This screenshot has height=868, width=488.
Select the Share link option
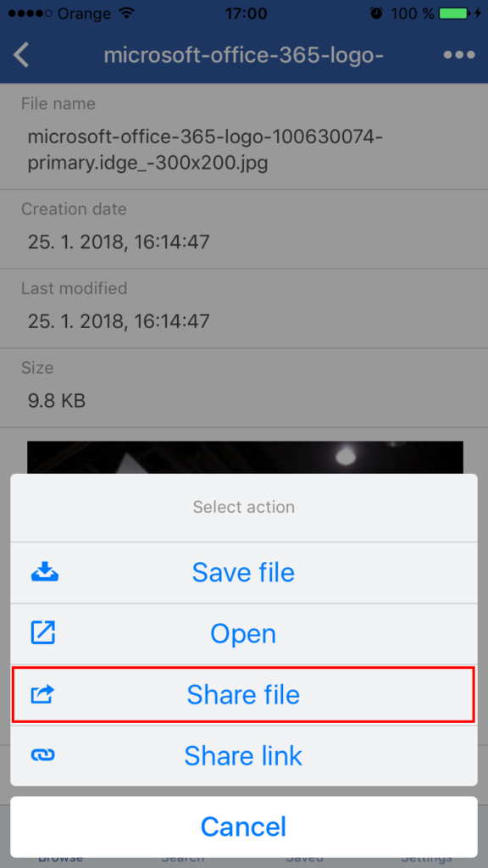pos(244,755)
